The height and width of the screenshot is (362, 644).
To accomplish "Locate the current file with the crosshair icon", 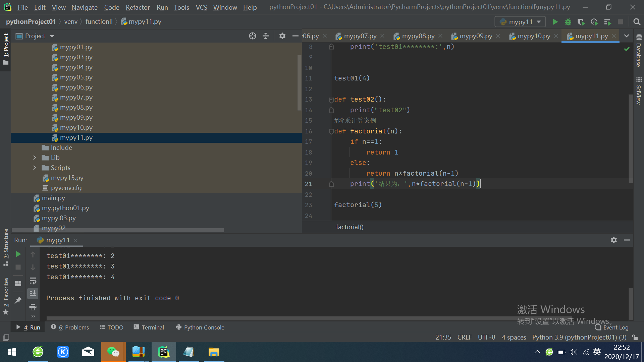I will [x=253, y=36].
